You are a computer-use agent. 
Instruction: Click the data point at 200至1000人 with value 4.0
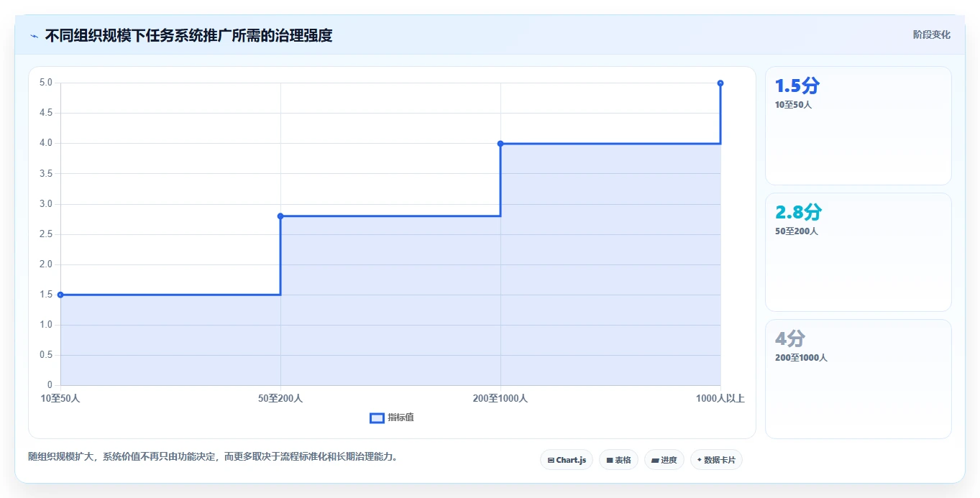(500, 143)
